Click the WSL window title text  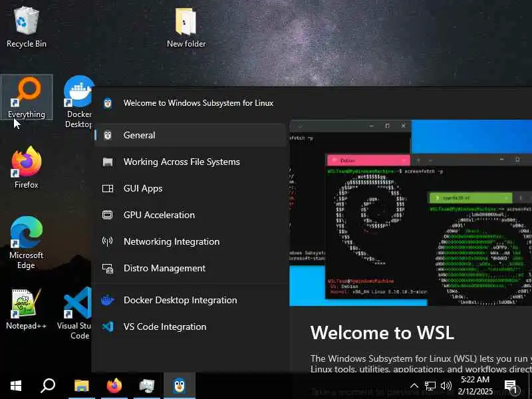coord(198,103)
